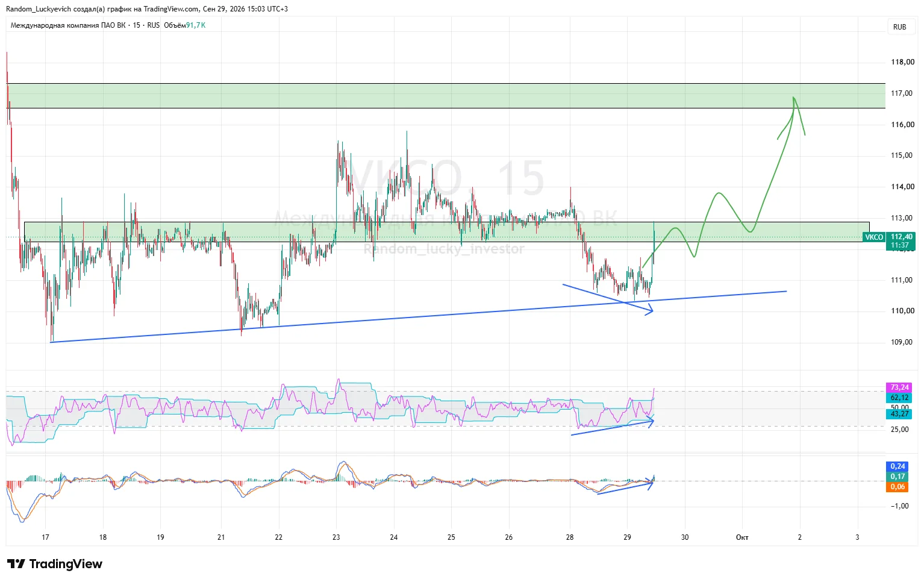Select the 110,00 price axis label

point(902,311)
